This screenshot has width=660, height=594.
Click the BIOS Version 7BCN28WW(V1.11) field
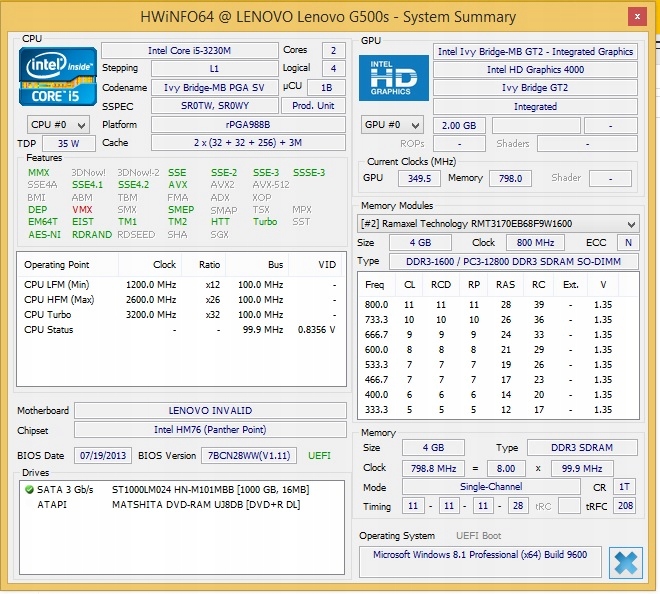249,455
